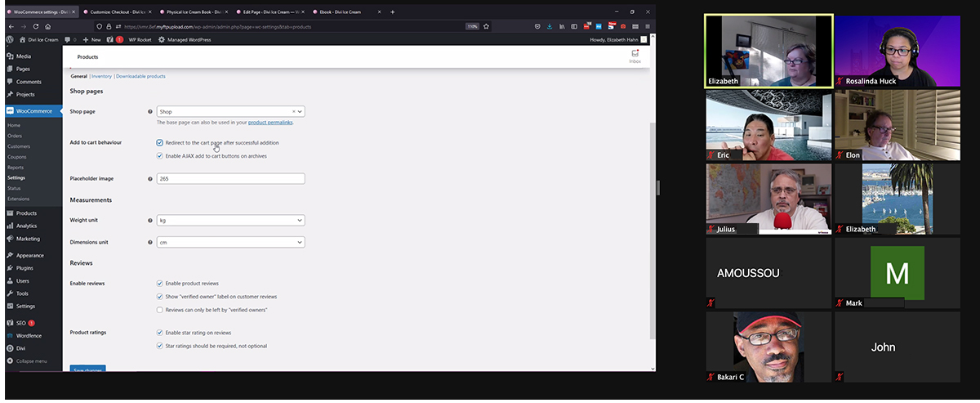
Task: Open WooCommerce Orders submenu
Action: pyautogui.click(x=15, y=136)
